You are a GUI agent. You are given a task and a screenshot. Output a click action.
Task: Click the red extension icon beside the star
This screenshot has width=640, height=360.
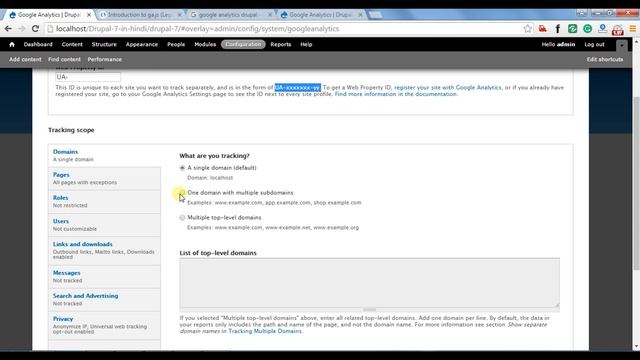point(542,29)
